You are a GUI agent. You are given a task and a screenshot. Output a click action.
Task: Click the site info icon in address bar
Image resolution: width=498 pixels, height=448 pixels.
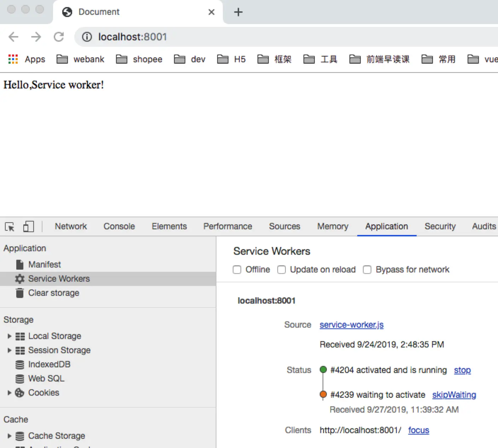87,37
